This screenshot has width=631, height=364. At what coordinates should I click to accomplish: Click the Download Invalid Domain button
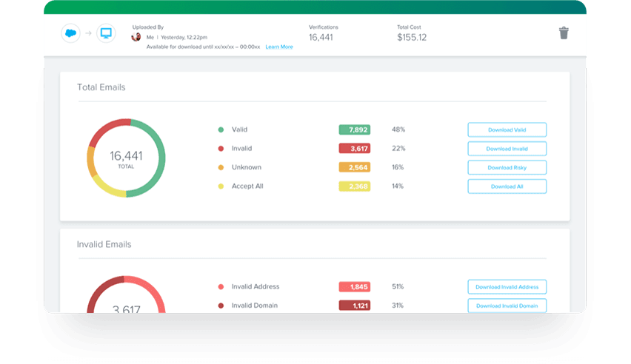tap(507, 306)
